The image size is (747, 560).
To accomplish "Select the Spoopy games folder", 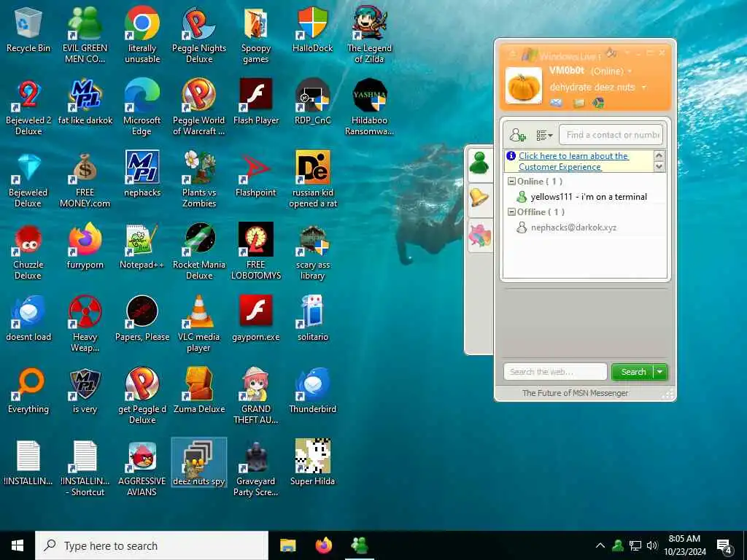I will point(256,36).
